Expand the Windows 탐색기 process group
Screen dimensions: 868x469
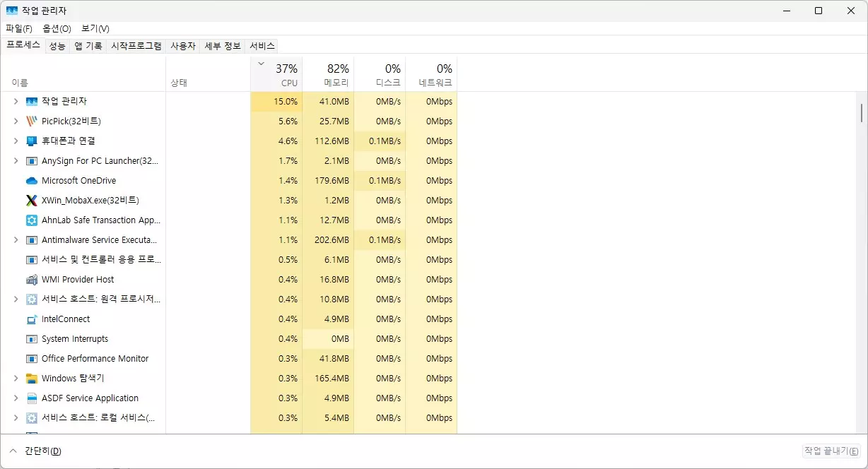coord(16,379)
